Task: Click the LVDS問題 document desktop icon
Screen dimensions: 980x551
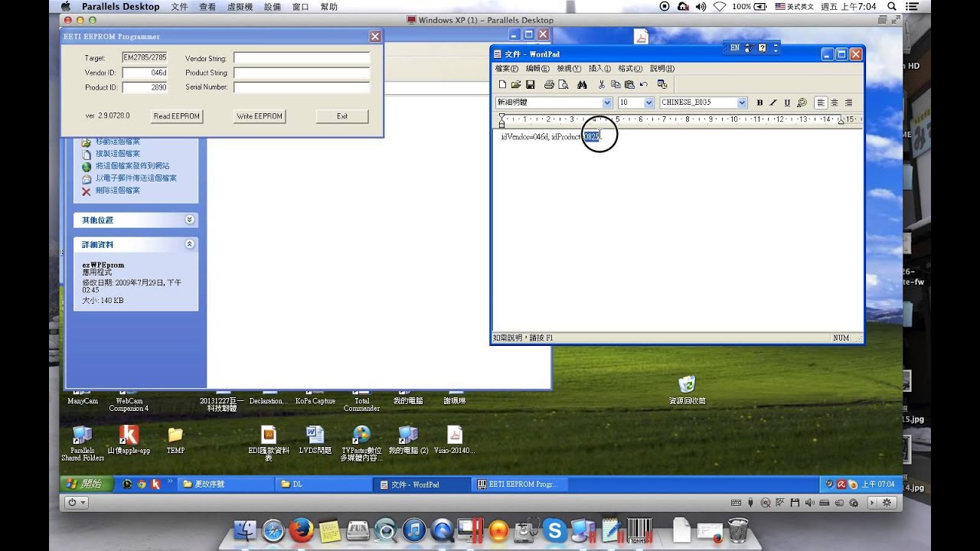Action: tap(315, 439)
